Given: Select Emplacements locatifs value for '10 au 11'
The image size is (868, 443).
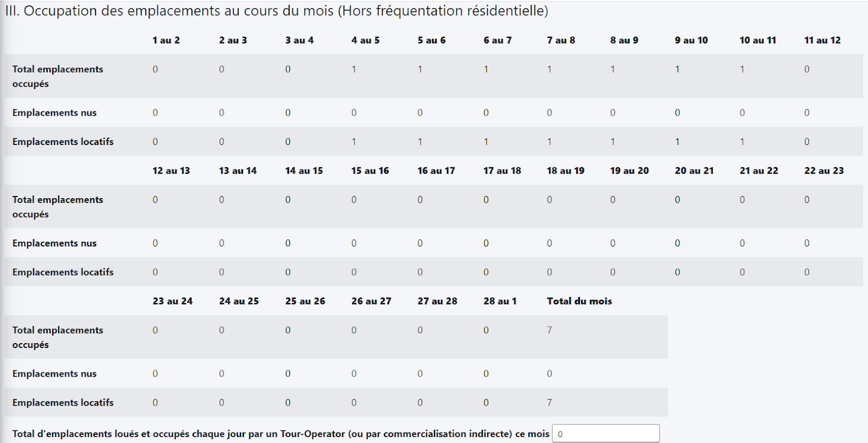Looking at the screenshot, I should coord(742,142).
